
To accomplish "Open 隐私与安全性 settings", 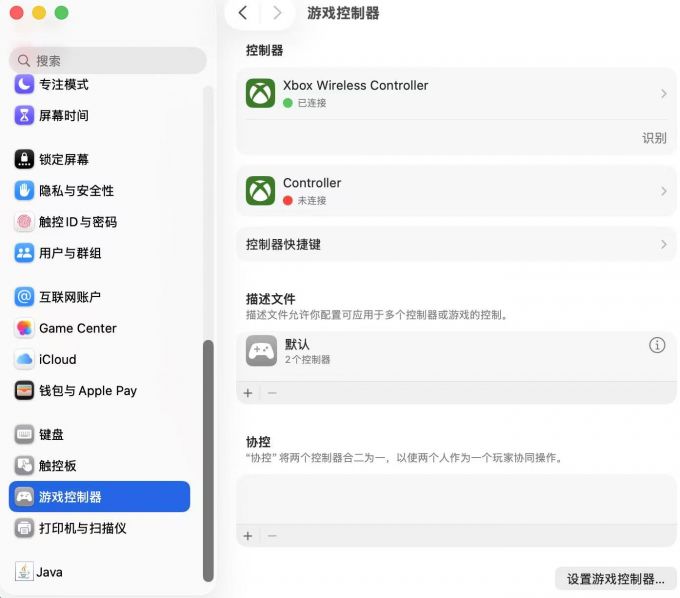I will click(x=99, y=190).
